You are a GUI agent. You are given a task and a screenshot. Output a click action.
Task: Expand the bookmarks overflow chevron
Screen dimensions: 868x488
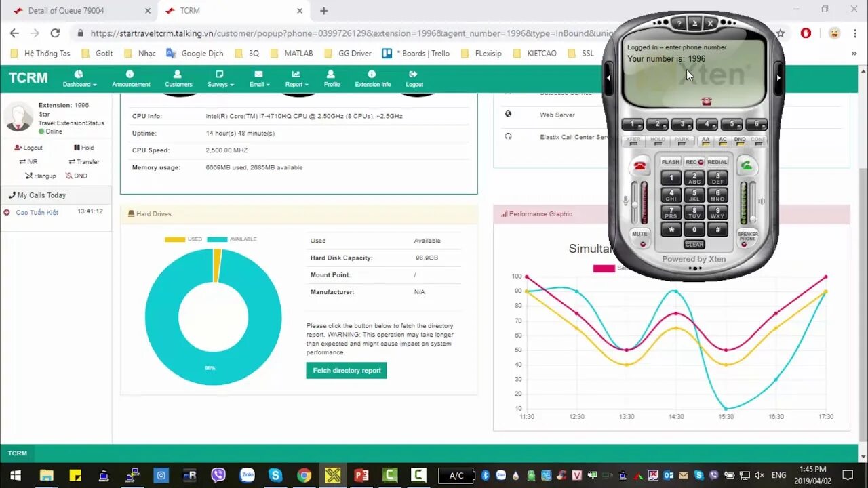854,53
